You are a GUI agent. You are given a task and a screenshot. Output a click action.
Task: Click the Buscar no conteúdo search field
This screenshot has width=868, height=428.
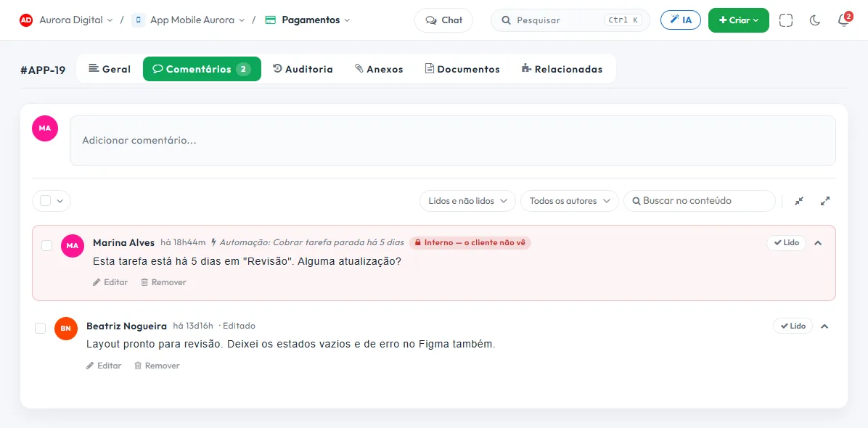(699, 201)
